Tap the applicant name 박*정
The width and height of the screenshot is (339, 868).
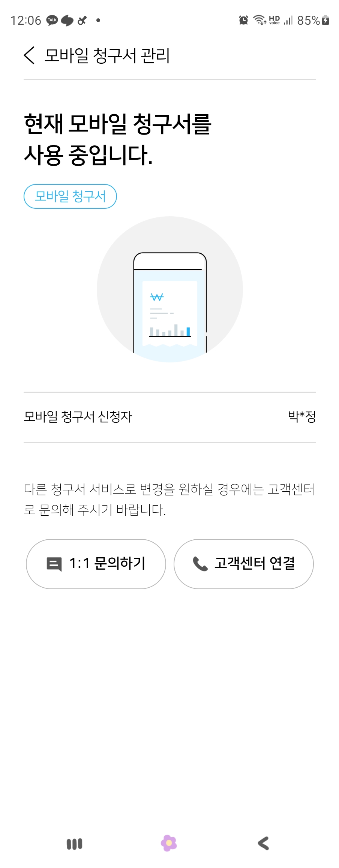301,417
